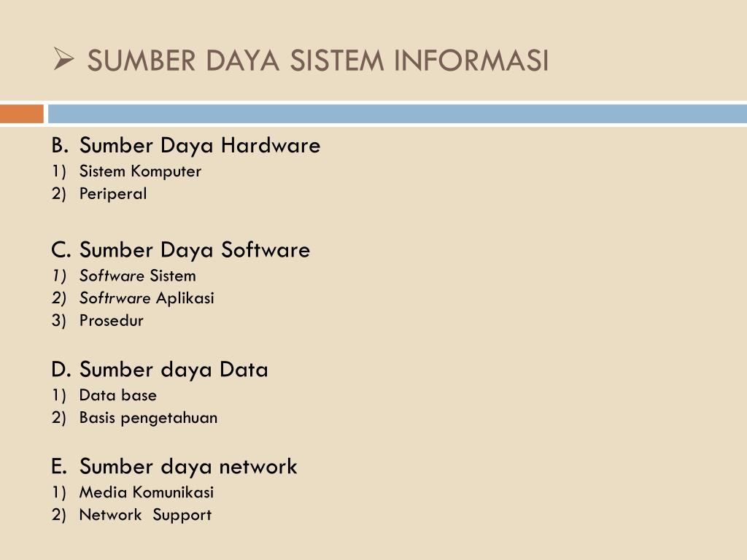This screenshot has height=560, width=747.
Task: Click the Sistem Komputer list item
Action: pos(140,171)
